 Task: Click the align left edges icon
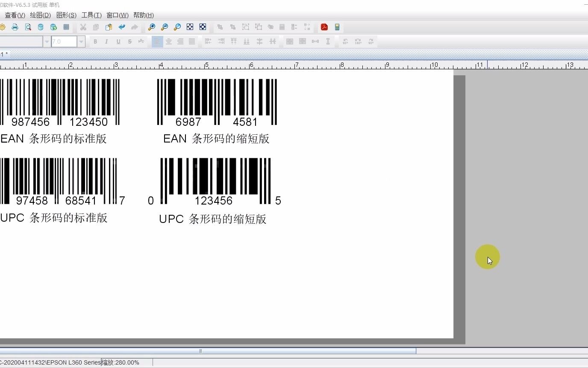coord(208,42)
